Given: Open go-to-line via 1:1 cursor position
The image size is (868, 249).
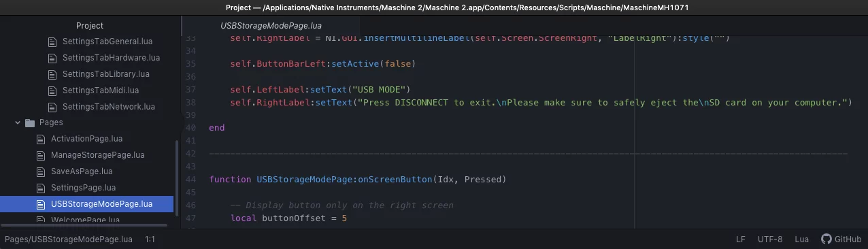Looking at the screenshot, I should (150, 239).
